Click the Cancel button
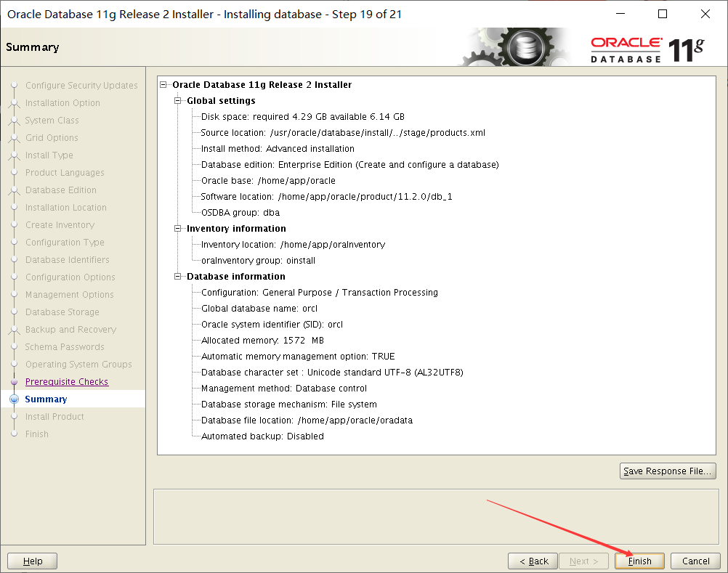The width and height of the screenshot is (728, 573). 695,561
